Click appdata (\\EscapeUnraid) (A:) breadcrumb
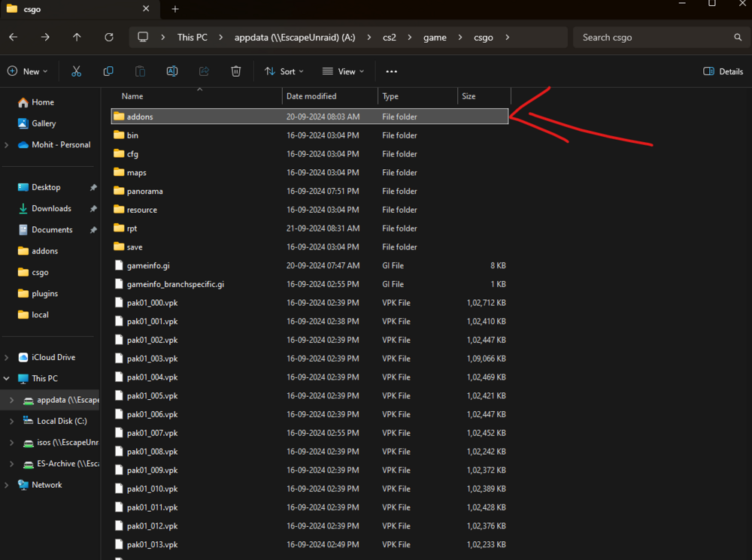Viewport: 752px width, 560px height. tap(295, 38)
